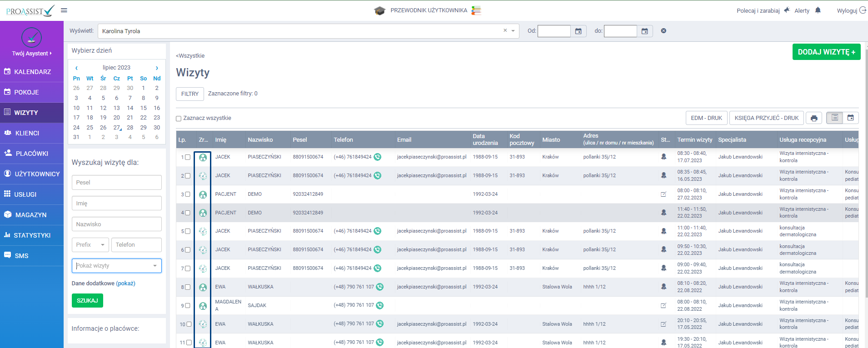The width and height of the screenshot is (868, 348).
Task: Toggle the hamburger sidebar menu icon
Action: coord(64,10)
